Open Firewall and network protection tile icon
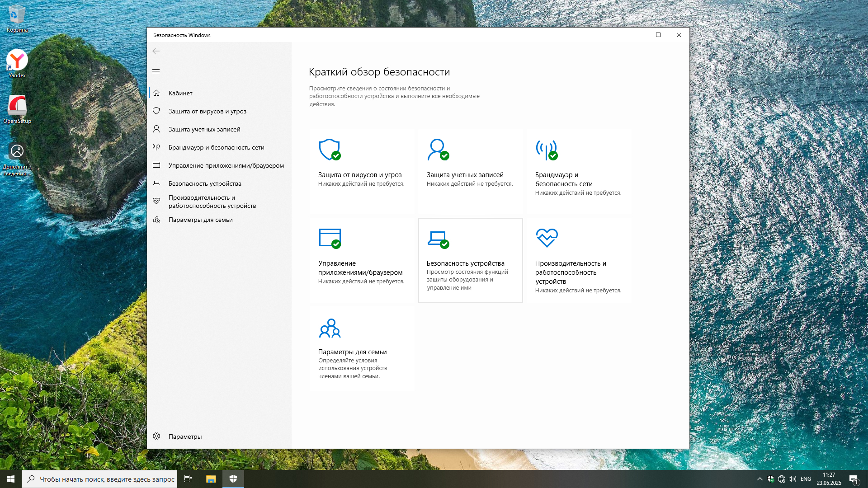 tap(546, 150)
